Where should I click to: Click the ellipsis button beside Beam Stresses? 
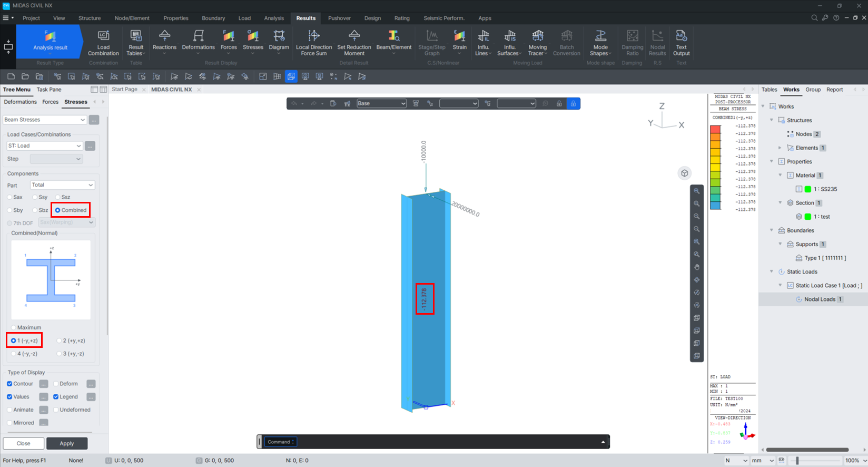[94, 120]
